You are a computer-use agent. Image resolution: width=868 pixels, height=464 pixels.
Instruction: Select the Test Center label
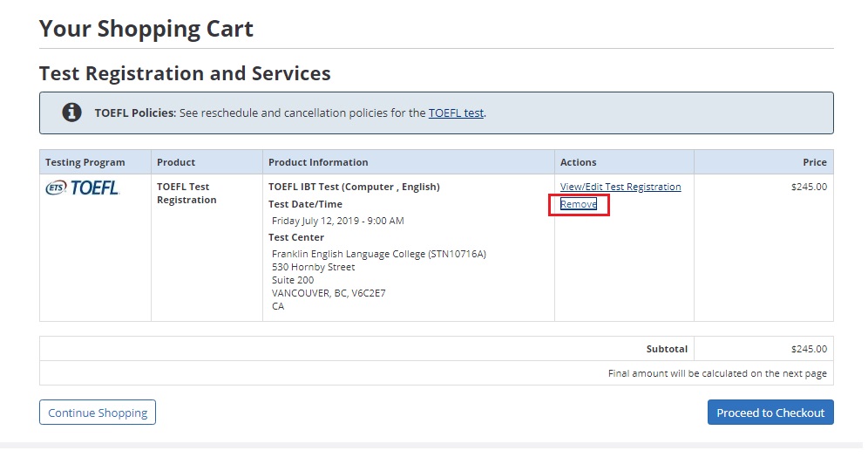[296, 237]
